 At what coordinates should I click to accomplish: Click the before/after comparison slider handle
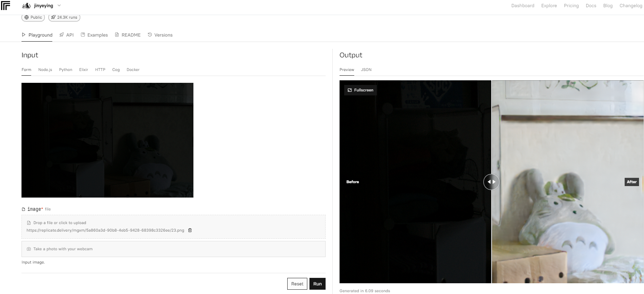point(491,182)
